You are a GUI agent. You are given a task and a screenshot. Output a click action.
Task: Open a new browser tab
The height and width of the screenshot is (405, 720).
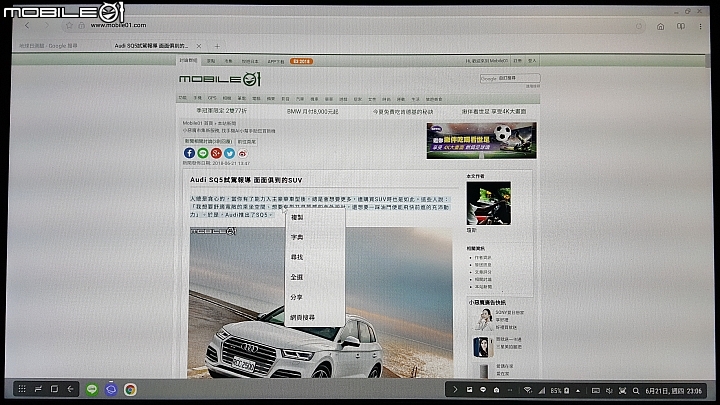click(x=217, y=46)
